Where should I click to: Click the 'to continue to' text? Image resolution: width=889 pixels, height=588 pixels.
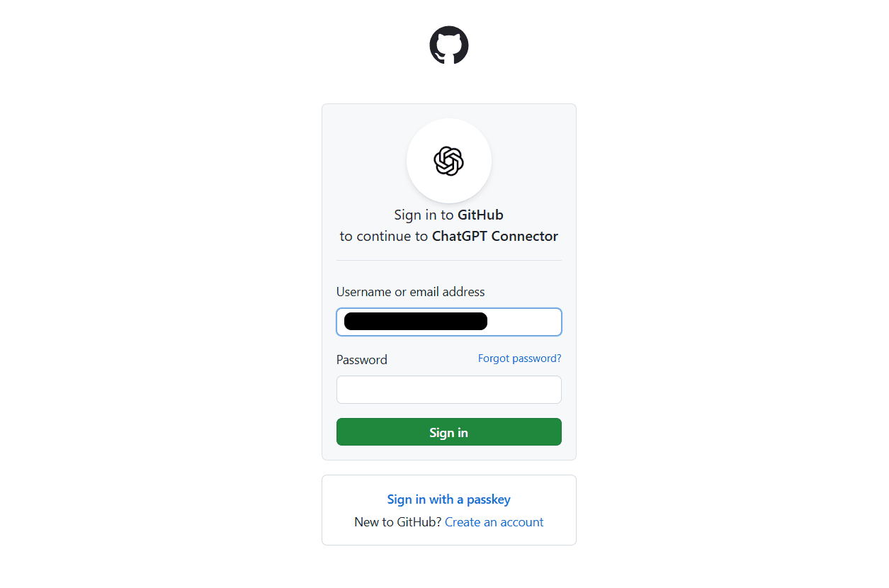385,237
